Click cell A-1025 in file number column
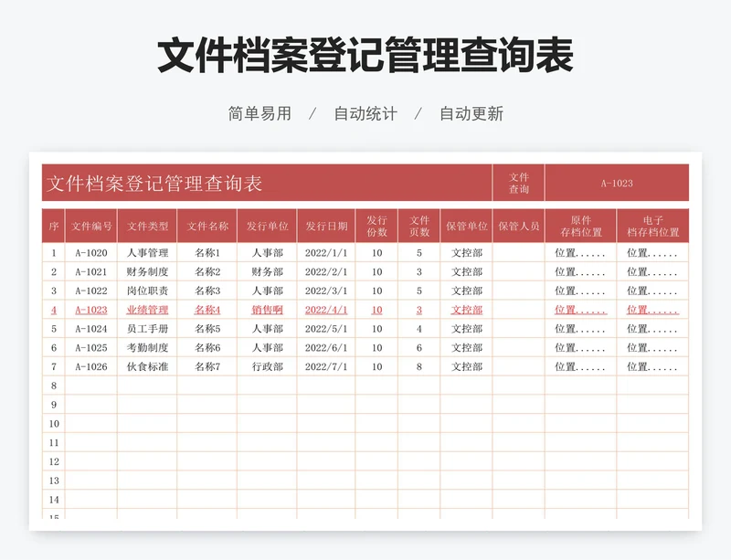731x560 pixels. [91, 348]
